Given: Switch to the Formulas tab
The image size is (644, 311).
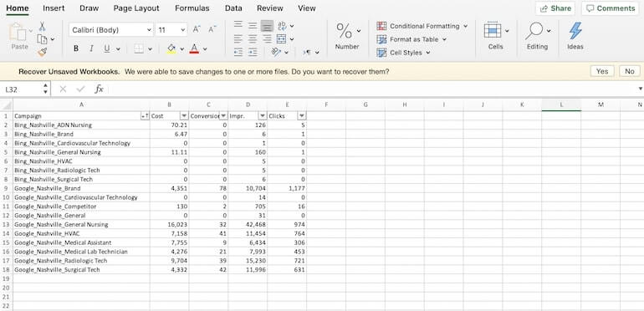Looking at the screenshot, I should (192, 8).
